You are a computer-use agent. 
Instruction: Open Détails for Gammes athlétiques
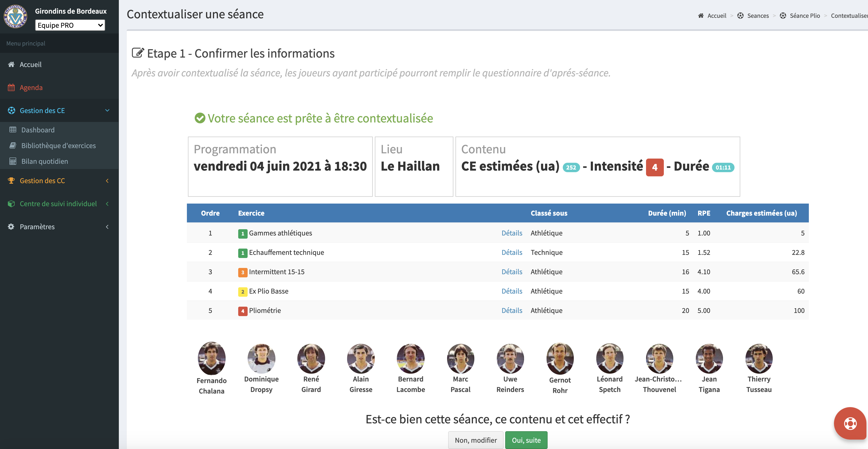pyautogui.click(x=511, y=233)
